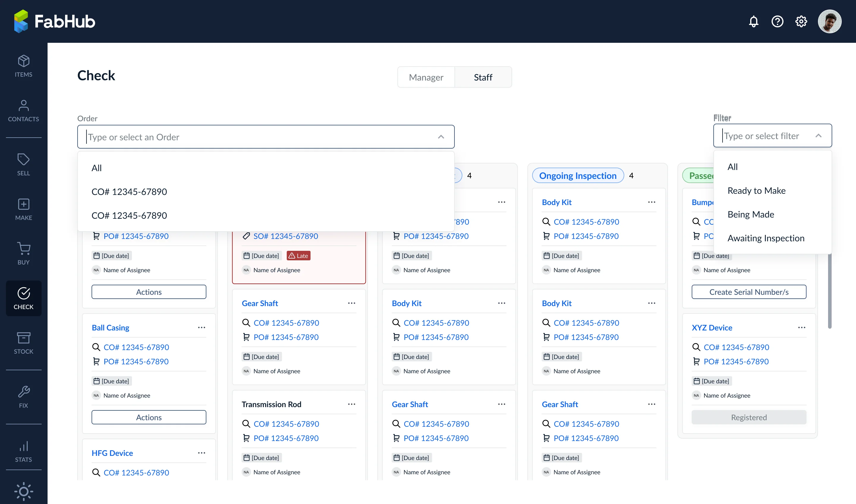Open the Sell section
Viewport: 856px width, 504px height.
(x=23, y=164)
